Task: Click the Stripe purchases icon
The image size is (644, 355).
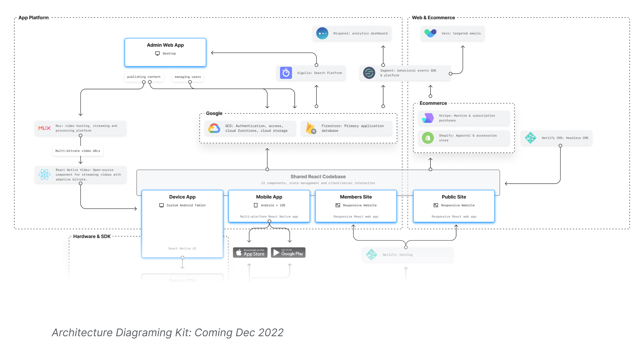Action: pyautogui.click(x=428, y=118)
